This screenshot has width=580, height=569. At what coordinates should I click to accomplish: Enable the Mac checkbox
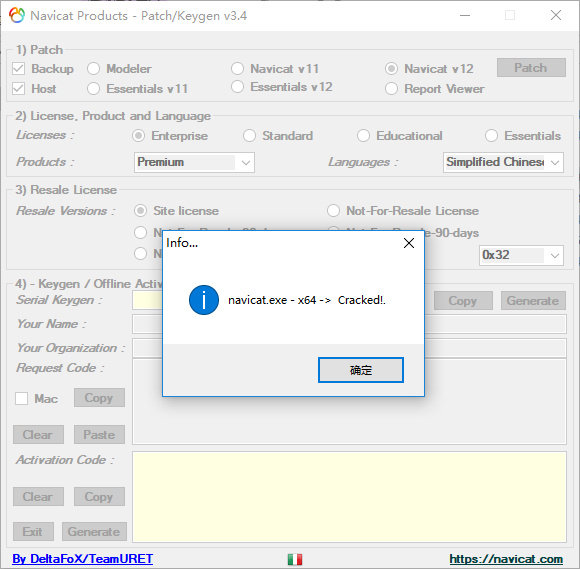click(21, 398)
